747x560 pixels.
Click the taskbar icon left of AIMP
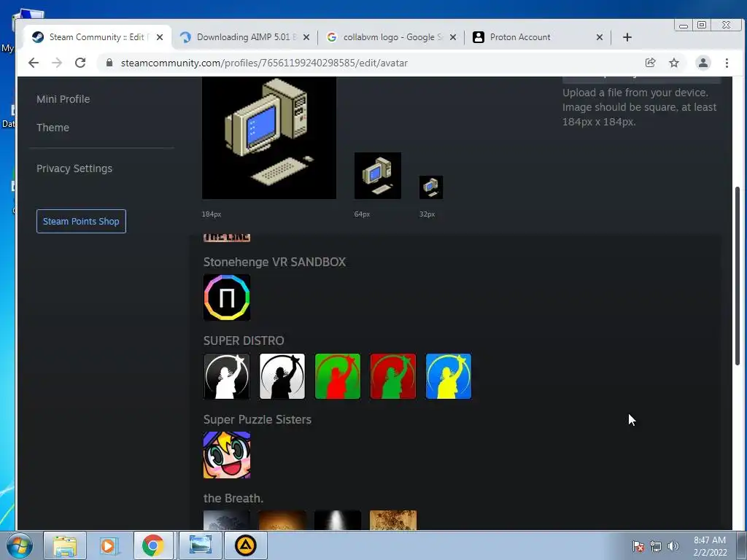point(201,545)
